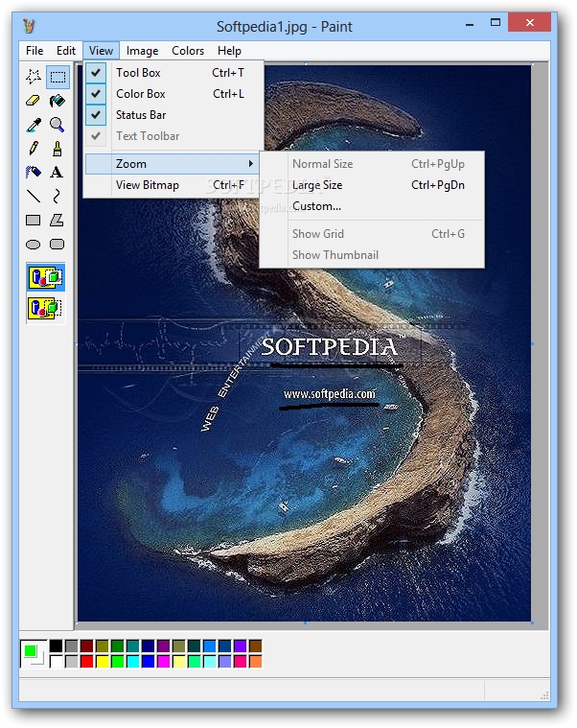Screen dimensions: 577x728
Task: Minimize the Paint window
Action: [x=470, y=23]
